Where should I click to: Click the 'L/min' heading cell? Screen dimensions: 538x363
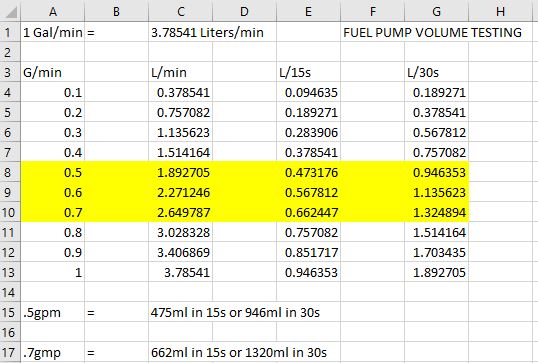pos(180,72)
